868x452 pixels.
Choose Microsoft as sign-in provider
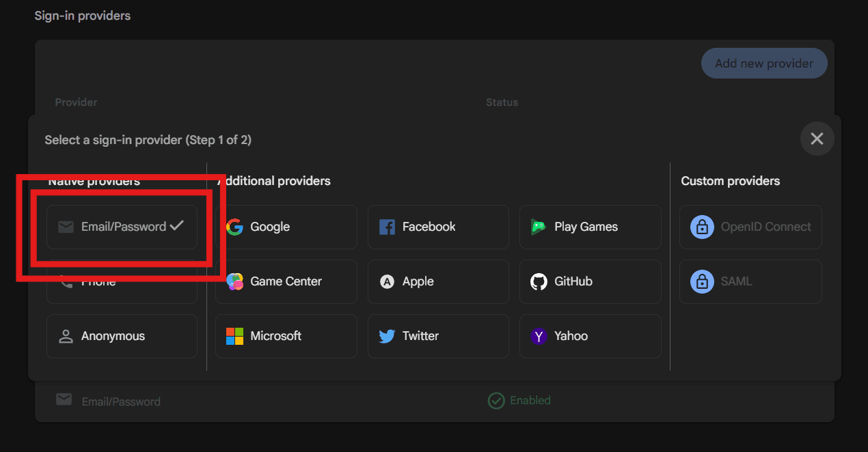(x=286, y=336)
